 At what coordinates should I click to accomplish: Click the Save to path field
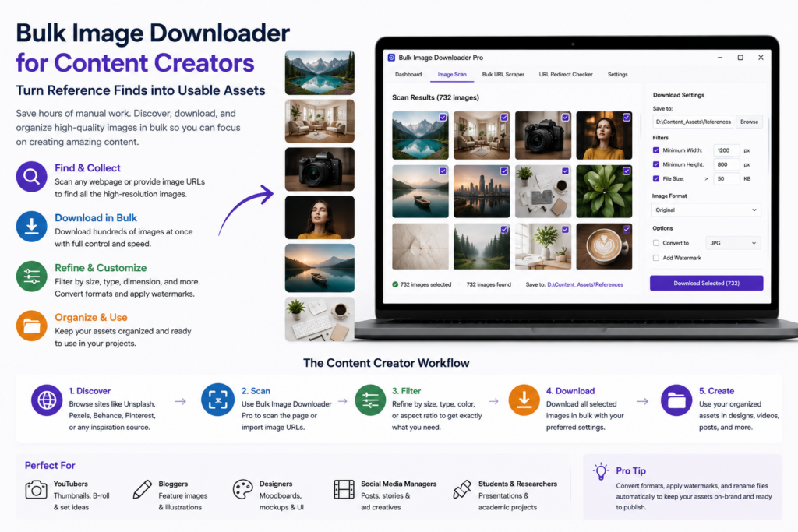click(693, 122)
